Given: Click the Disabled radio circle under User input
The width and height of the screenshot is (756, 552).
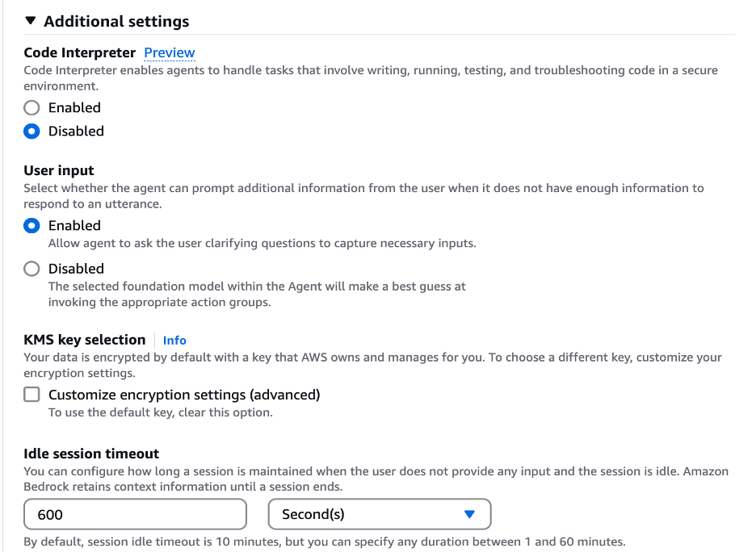Looking at the screenshot, I should click(30, 269).
